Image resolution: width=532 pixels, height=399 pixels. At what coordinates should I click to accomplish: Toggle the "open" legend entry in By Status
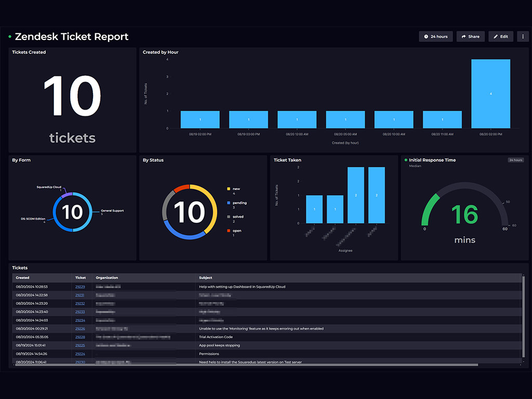236,231
